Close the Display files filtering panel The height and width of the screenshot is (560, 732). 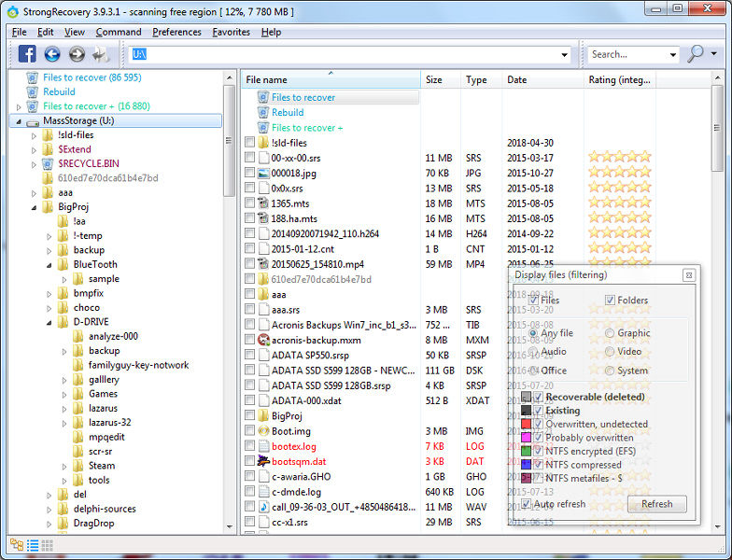689,275
